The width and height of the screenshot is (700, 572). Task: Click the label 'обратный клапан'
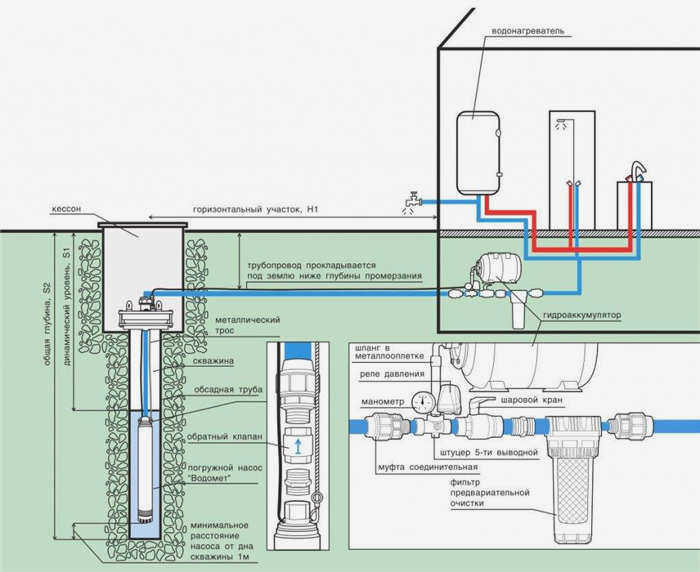tap(225, 437)
